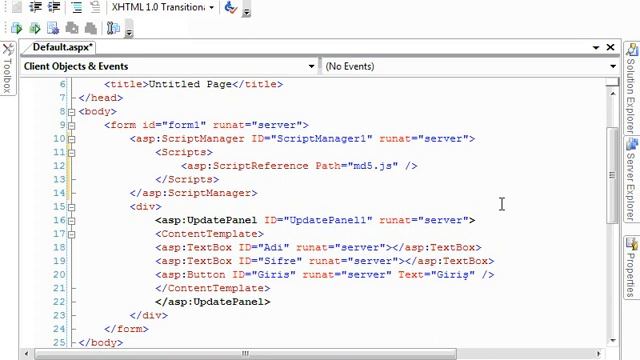Viewport: 640px width, 360px height.
Task: Click the closing </ContentTemplate> tag
Action: tap(213, 288)
